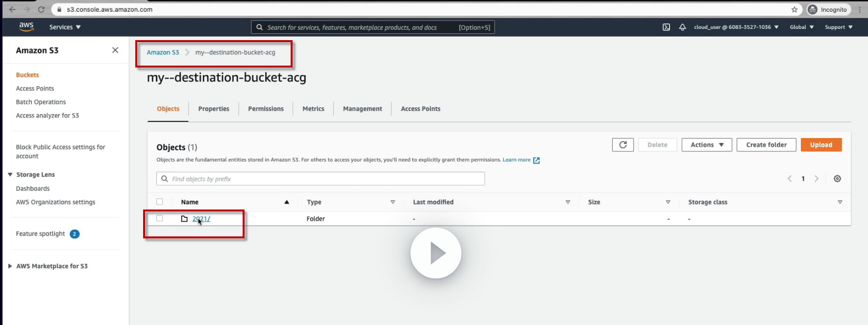Click the Upload button

point(821,145)
